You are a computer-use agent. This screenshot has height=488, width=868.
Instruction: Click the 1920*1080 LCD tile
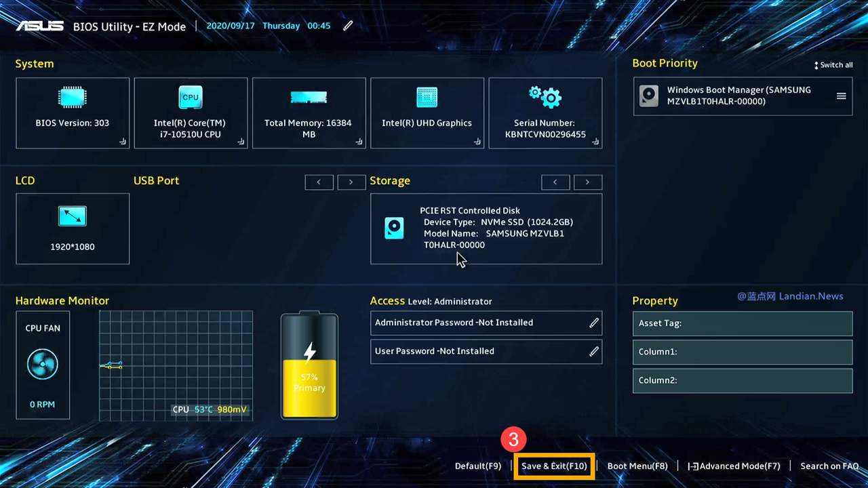[x=73, y=228]
